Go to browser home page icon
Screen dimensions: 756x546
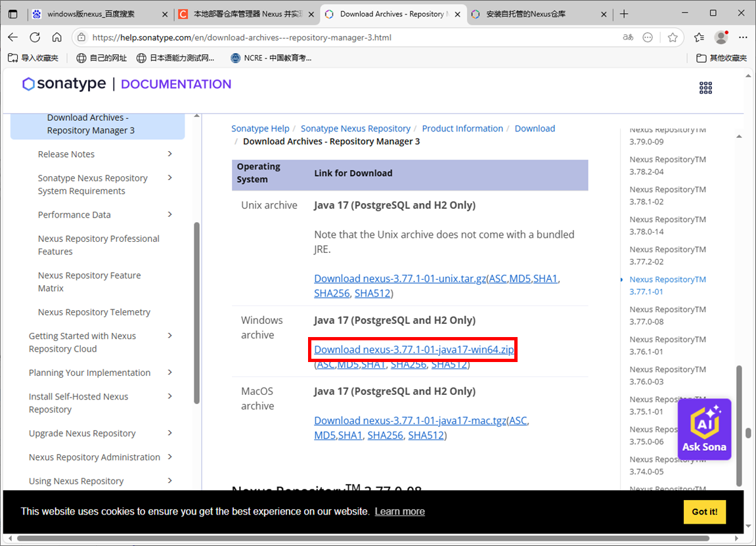coord(57,37)
